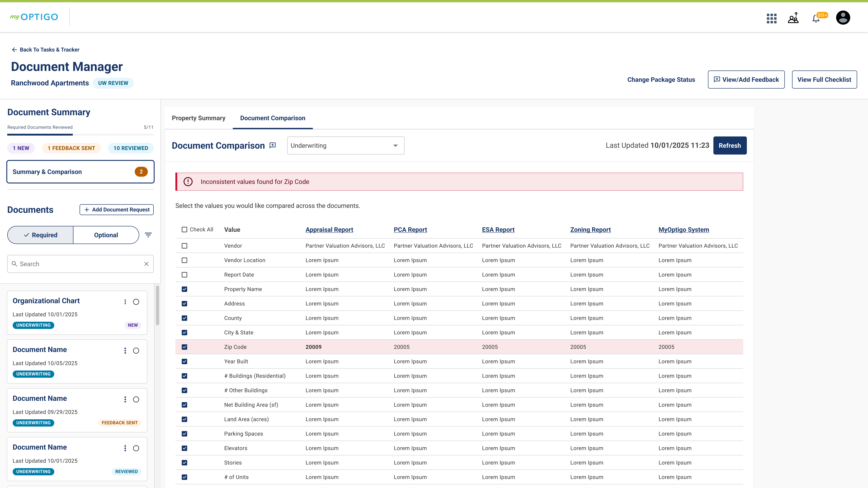
Task: Uncheck the # of Units checkbox
Action: (184, 477)
